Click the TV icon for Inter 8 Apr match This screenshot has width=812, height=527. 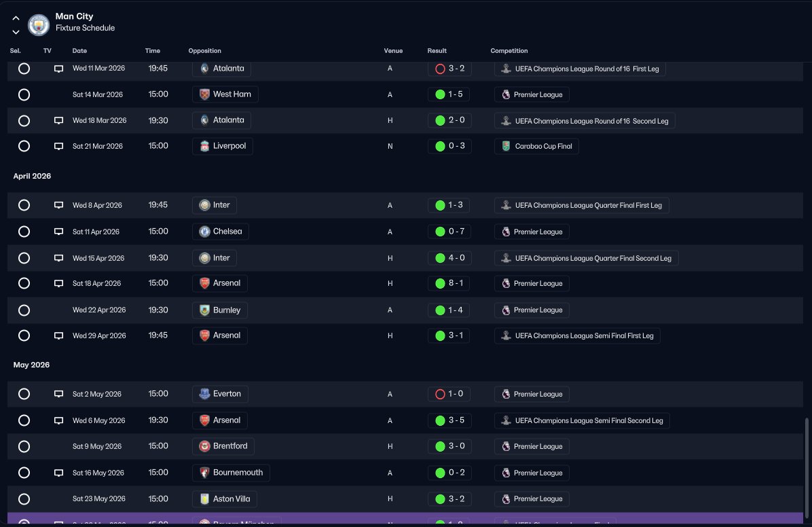point(58,205)
